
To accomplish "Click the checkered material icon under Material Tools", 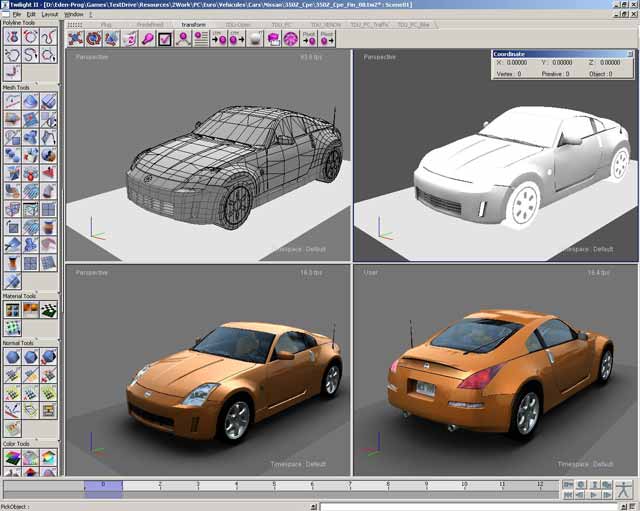I will (x=48, y=310).
